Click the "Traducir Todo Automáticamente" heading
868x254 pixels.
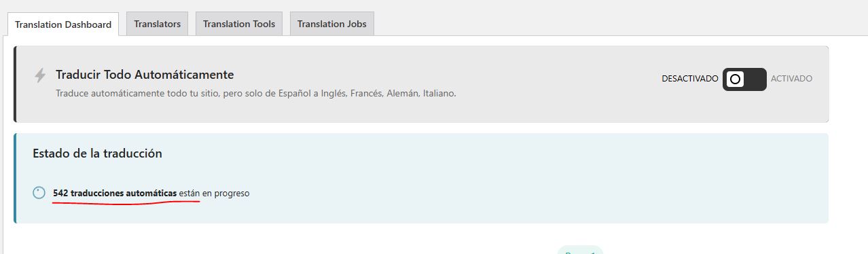pos(145,75)
